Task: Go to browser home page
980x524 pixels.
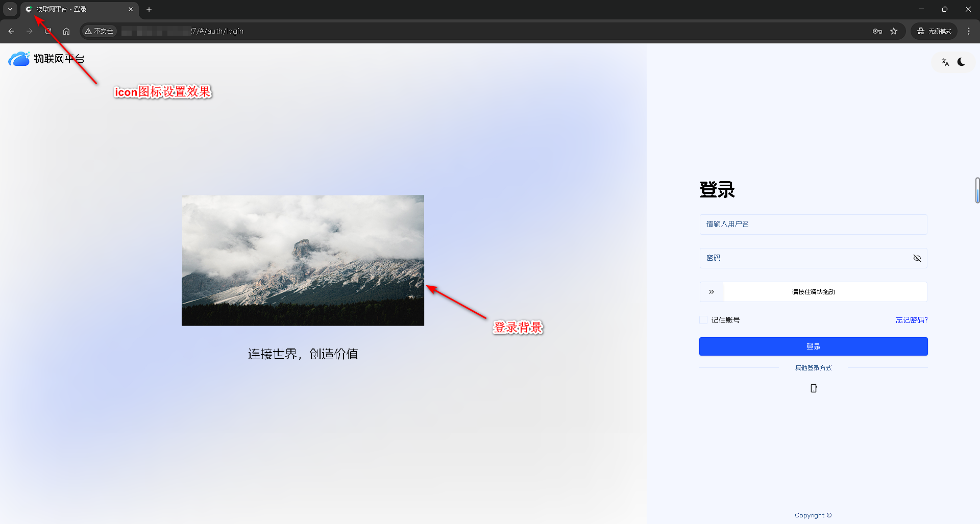Action: (x=66, y=31)
